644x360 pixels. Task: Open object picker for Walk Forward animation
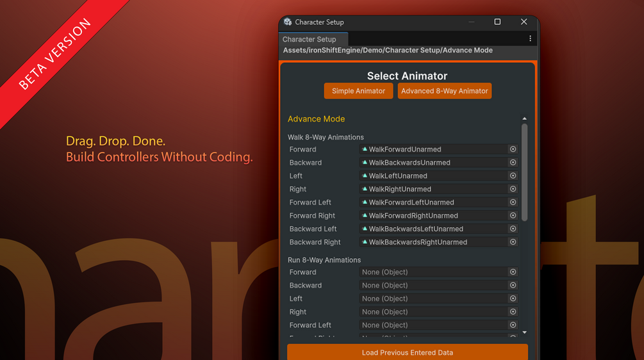coord(513,149)
